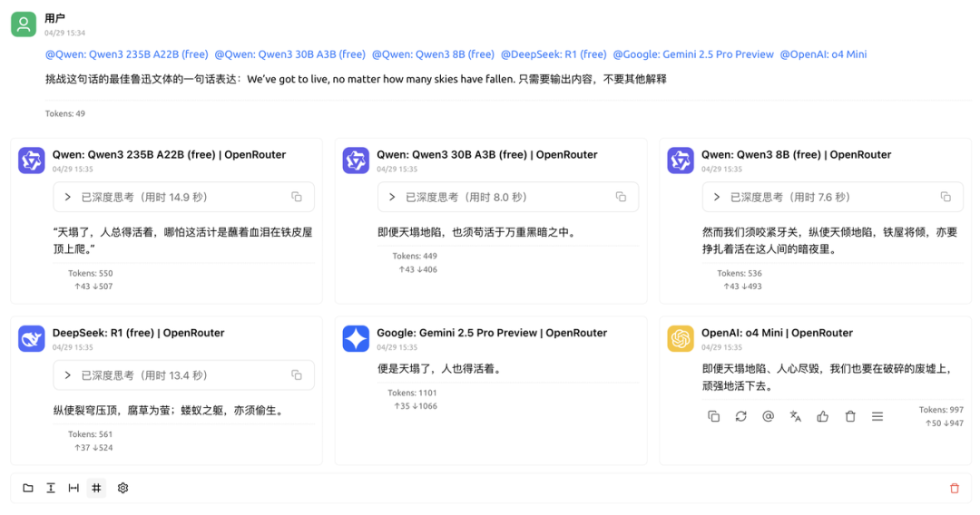Image resolution: width=980 pixels, height=515 pixels.
Task: Expand the 8.0 second deep thinking block
Action: pos(507,198)
